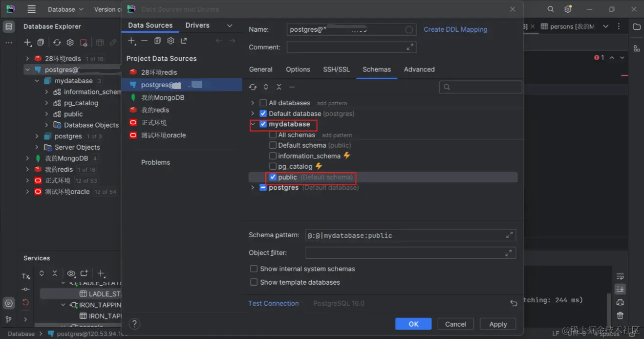Click the OK button
The image size is (644, 339).
click(413, 324)
